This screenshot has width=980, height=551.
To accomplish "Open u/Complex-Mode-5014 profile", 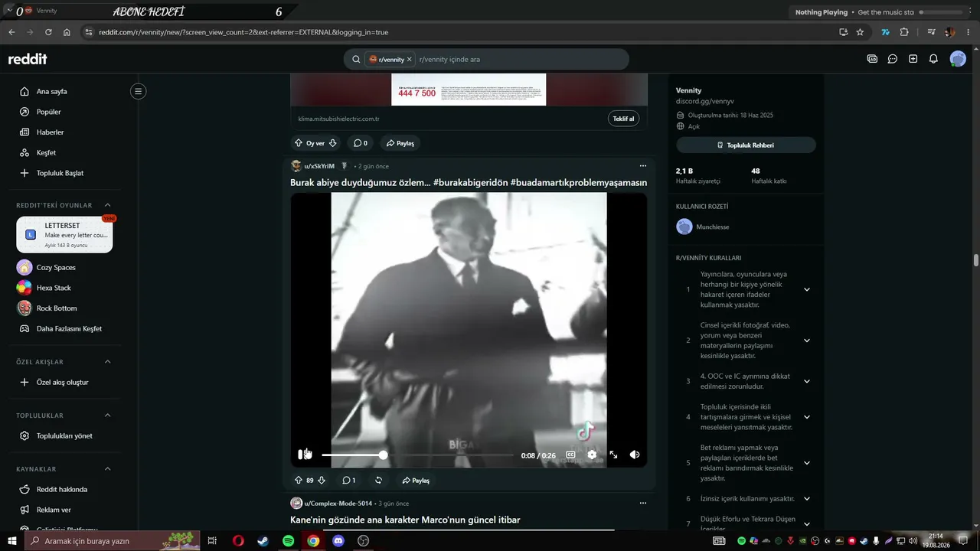I will tap(338, 504).
